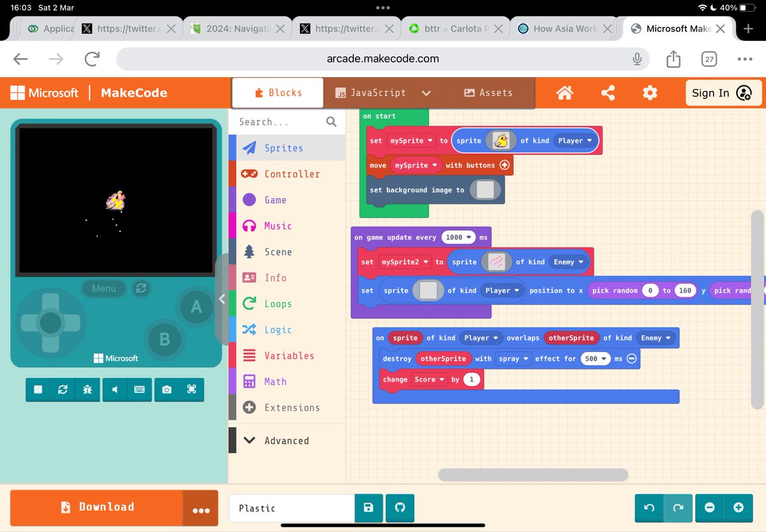766x532 pixels.
Task: Click the Sign In button
Action: click(x=723, y=93)
